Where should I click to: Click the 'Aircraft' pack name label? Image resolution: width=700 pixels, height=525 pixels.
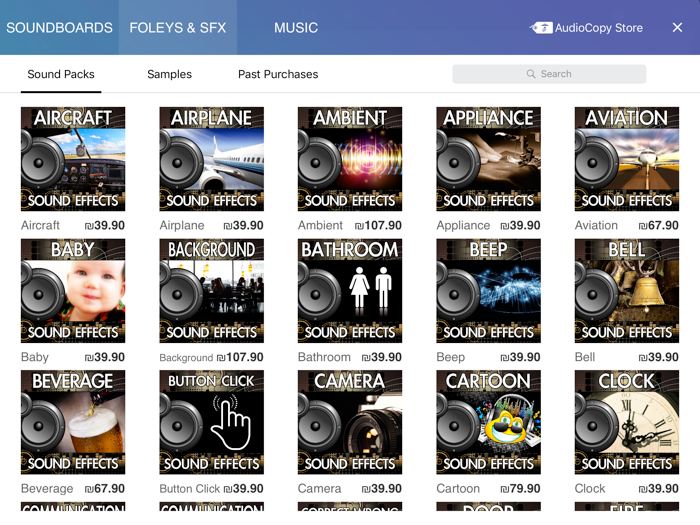tap(40, 225)
